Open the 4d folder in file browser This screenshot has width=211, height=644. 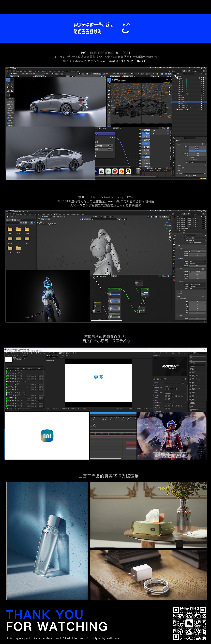[10, 229]
